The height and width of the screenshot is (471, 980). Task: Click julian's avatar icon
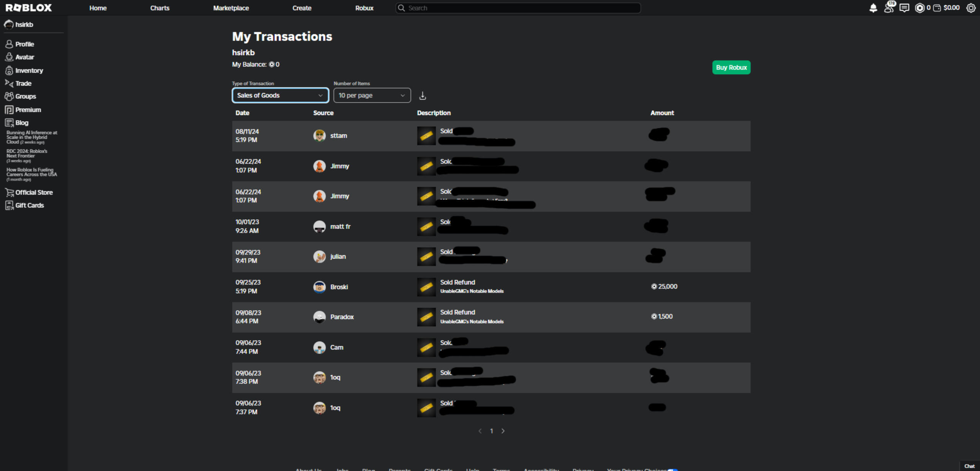coord(319,256)
